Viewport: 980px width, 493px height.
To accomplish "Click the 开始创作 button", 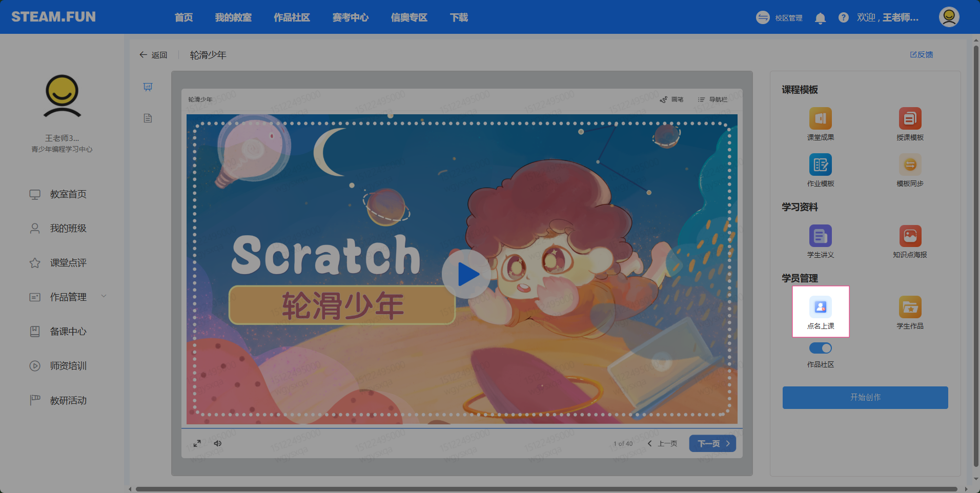I will [865, 398].
